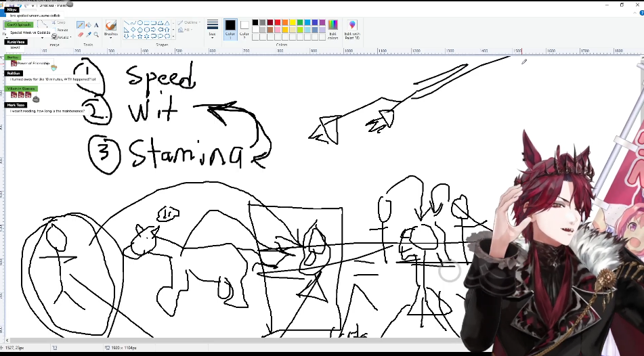Pick the Right triangle shape
Image resolution: width=644 pixels, height=356 pixels.
(127, 30)
